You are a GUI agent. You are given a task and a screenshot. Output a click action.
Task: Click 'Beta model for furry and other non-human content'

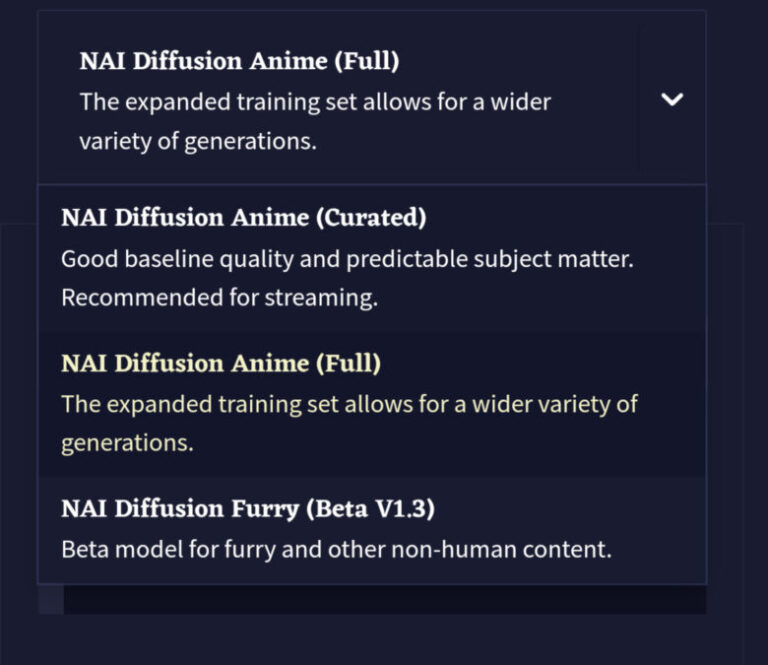coord(335,549)
